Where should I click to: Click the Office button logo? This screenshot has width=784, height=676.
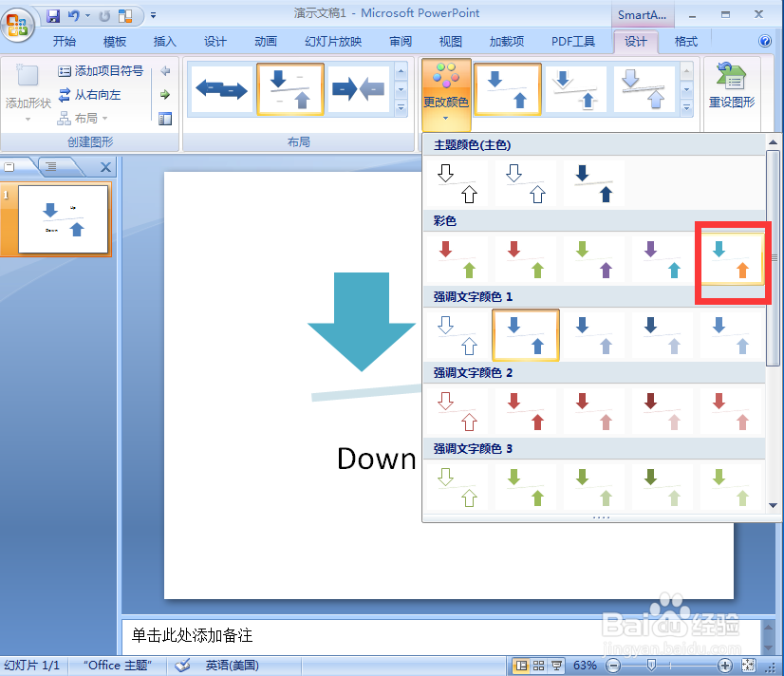pyautogui.click(x=18, y=24)
